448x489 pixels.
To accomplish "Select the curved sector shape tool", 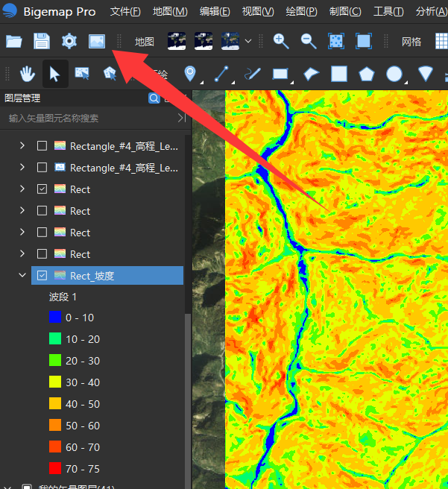I will [311, 74].
